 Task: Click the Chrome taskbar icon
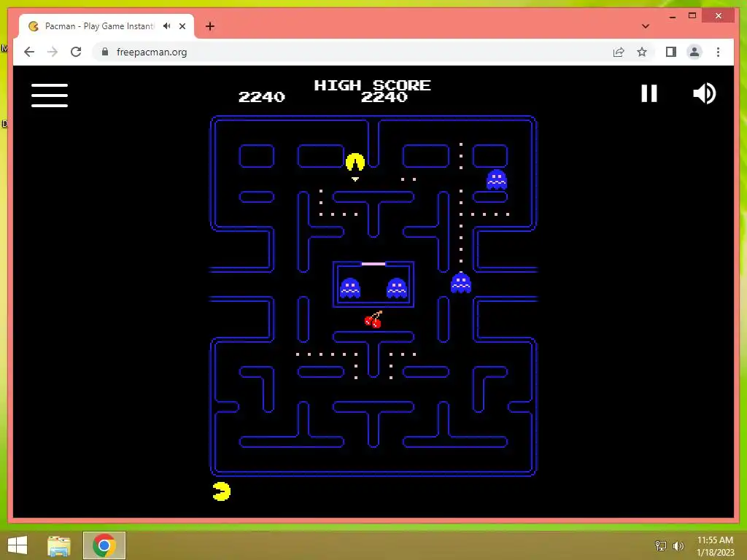104,545
